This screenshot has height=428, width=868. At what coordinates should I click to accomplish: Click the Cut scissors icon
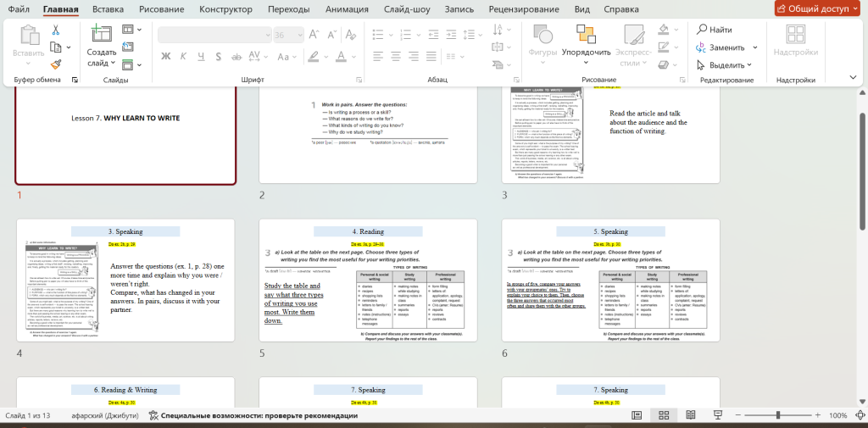click(56, 30)
